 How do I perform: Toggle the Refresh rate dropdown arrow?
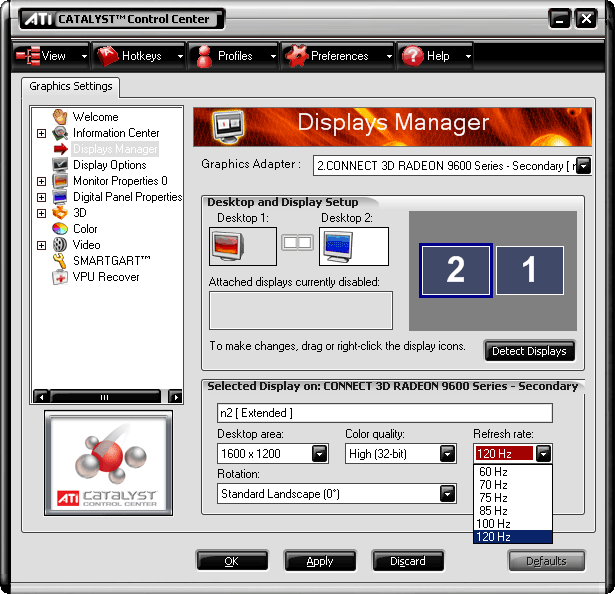(544, 454)
